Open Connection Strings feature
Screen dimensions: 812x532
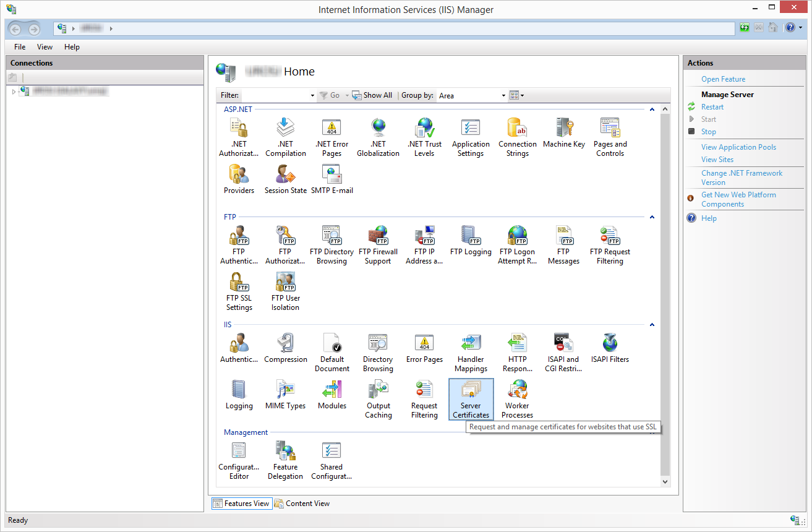[x=517, y=137]
